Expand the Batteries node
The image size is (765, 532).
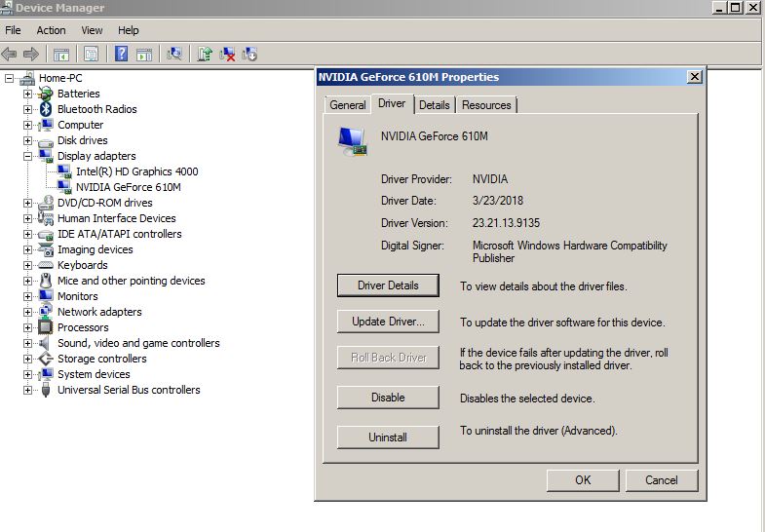point(27,95)
